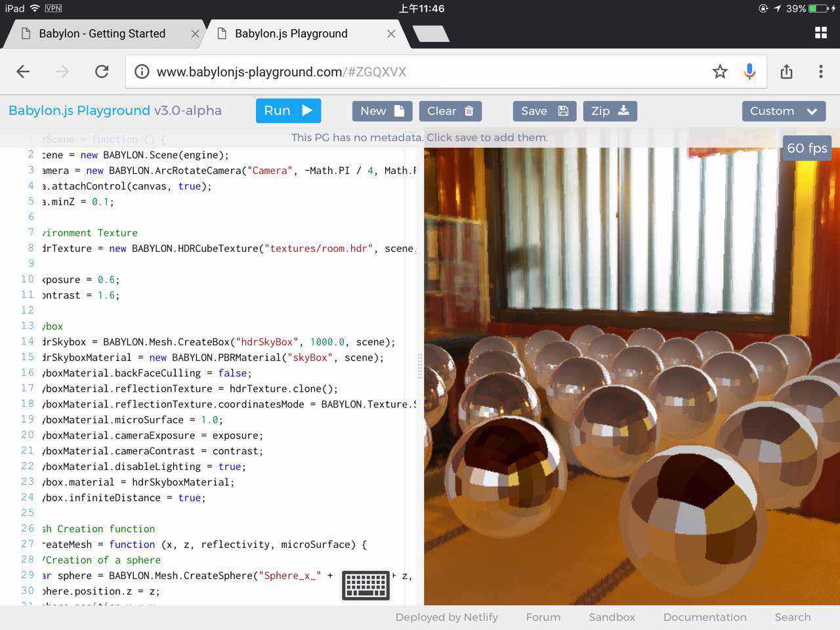The height and width of the screenshot is (630, 840).
Task: Open the Documentation link
Action: (705, 617)
